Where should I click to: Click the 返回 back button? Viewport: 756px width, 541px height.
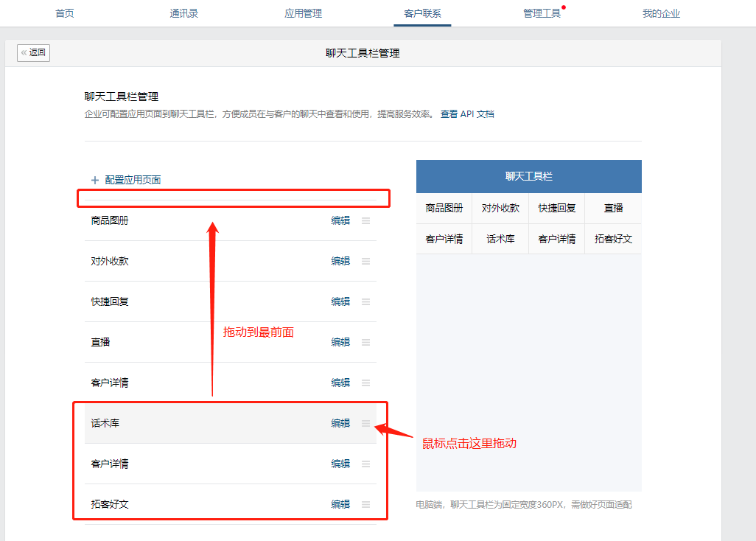pos(33,52)
